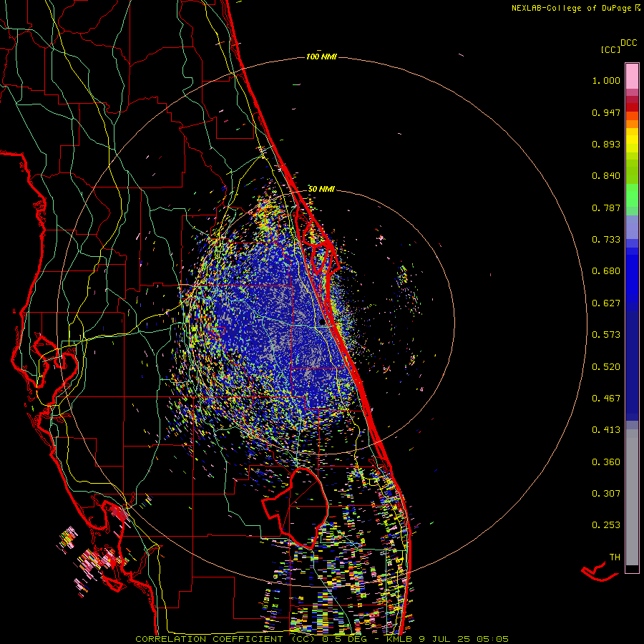Viewport: 644px width, 644px height.
Task: Click the 0.360 scale value
Action: (x=606, y=462)
